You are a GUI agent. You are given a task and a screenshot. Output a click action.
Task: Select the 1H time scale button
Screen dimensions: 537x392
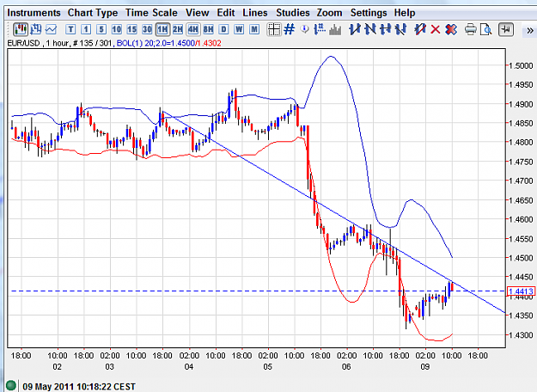162,29
